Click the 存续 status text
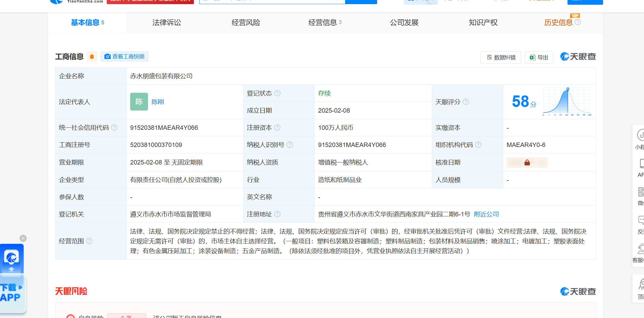 [324, 93]
